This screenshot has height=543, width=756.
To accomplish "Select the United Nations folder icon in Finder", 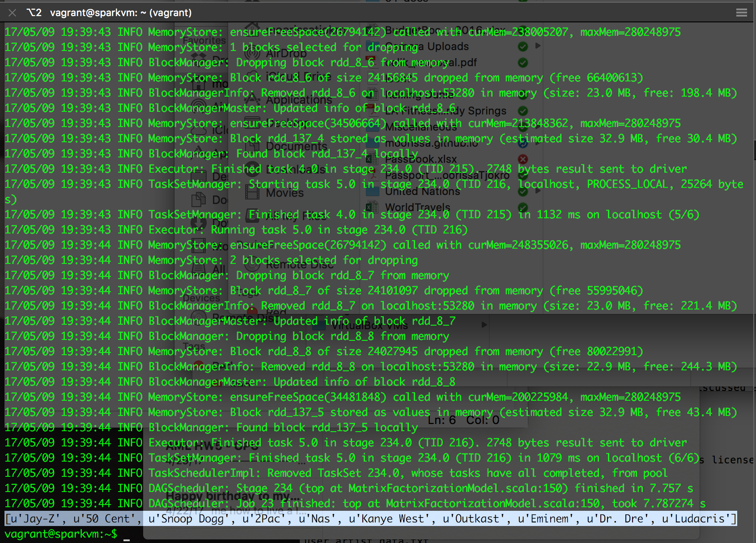I will click(x=372, y=191).
